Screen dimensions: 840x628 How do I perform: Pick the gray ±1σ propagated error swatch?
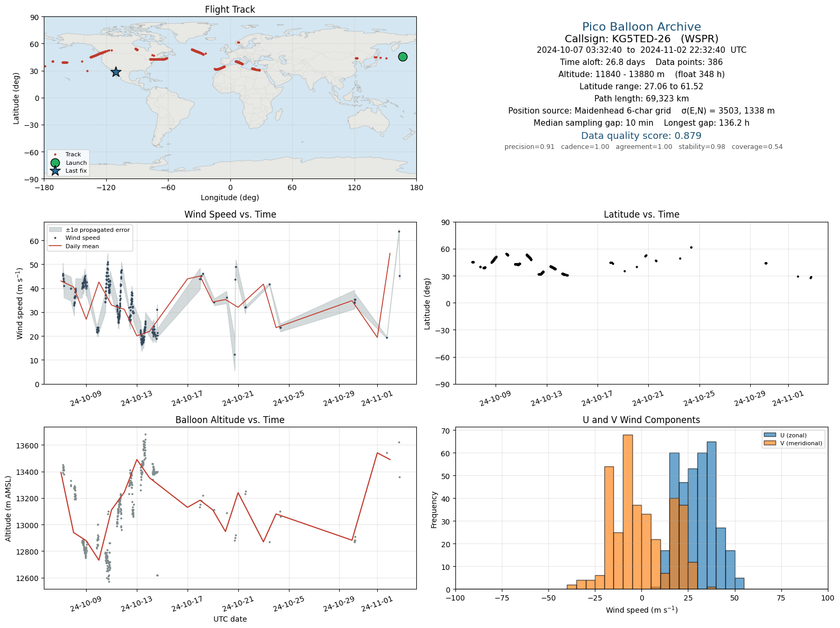55,230
